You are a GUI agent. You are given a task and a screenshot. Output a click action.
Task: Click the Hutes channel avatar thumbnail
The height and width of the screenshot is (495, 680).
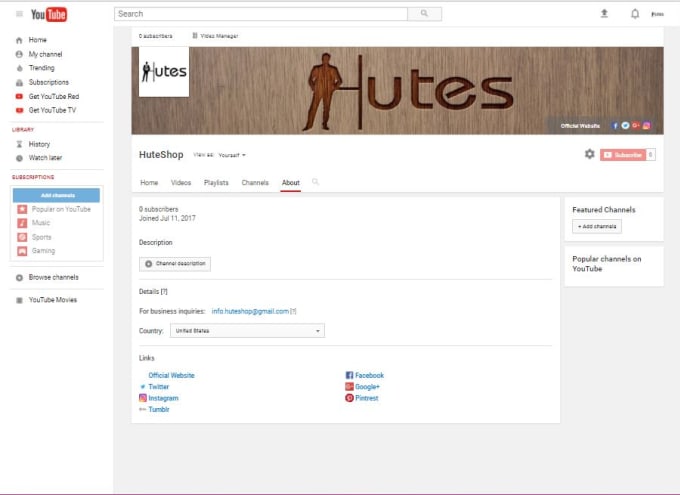(164, 72)
